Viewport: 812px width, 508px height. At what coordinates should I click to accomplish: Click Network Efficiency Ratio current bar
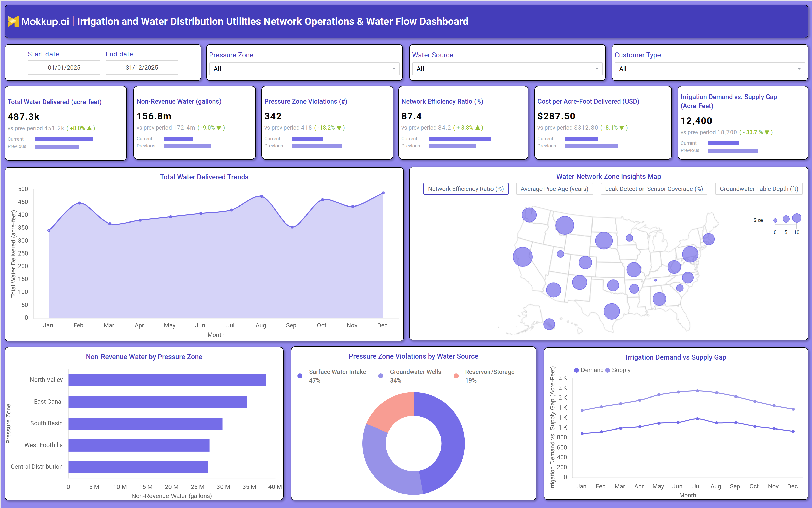[x=460, y=138]
